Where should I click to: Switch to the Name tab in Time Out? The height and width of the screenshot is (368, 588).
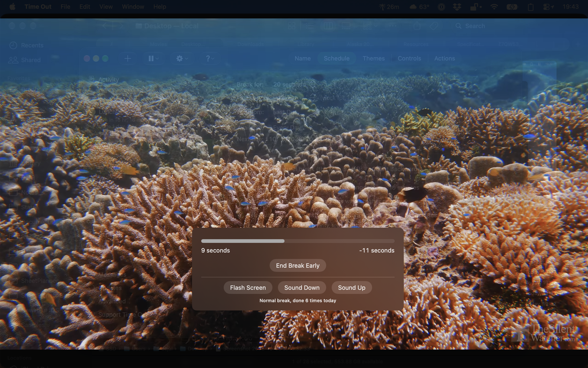click(x=303, y=58)
